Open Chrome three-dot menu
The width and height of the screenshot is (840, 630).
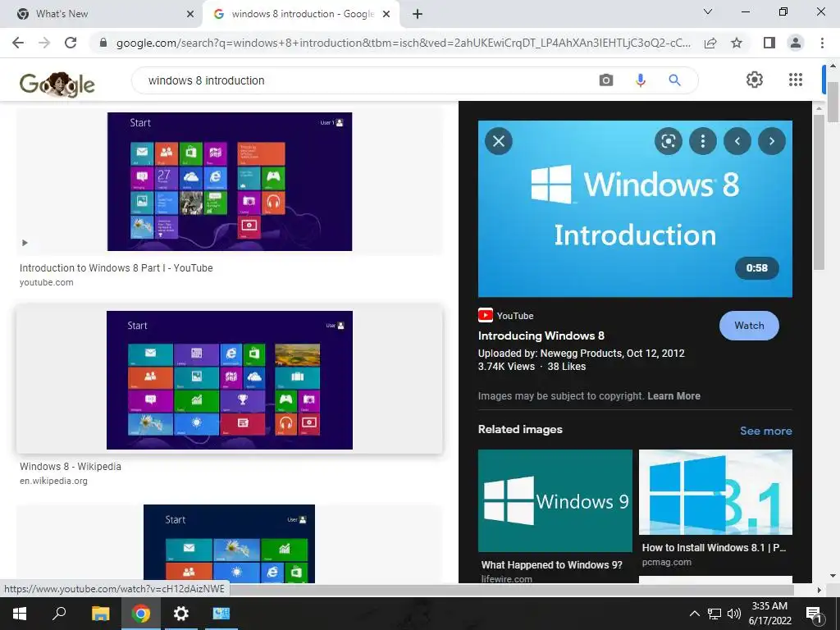[x=822, y=43]
